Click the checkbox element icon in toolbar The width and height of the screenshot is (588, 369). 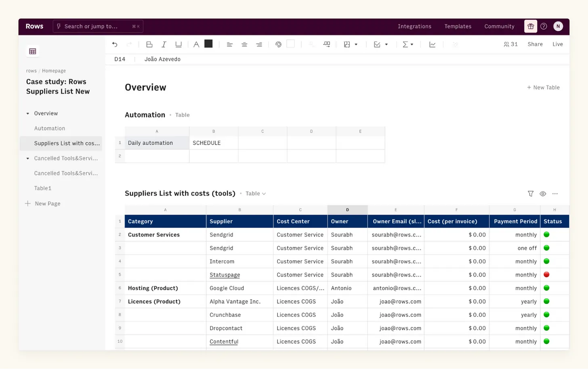[x=377, y=44]
